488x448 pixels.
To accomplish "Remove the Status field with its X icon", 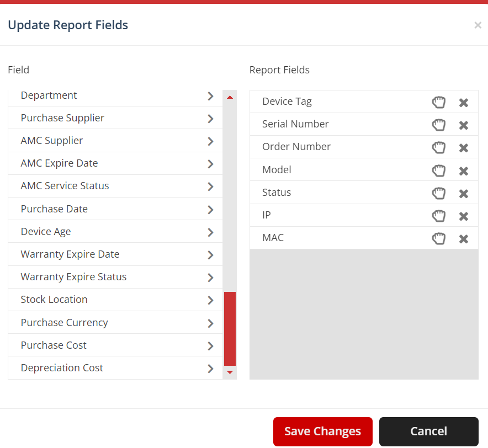I will (x=463, y=193).
